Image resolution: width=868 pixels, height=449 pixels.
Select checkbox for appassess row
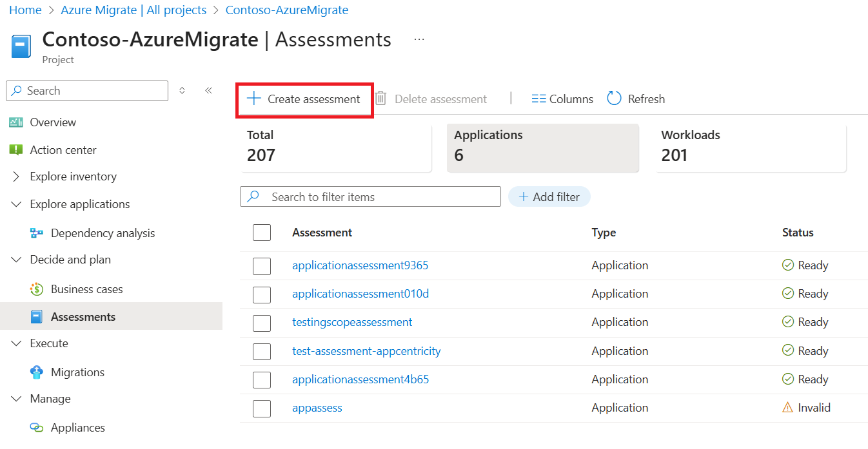pos(262,408)
